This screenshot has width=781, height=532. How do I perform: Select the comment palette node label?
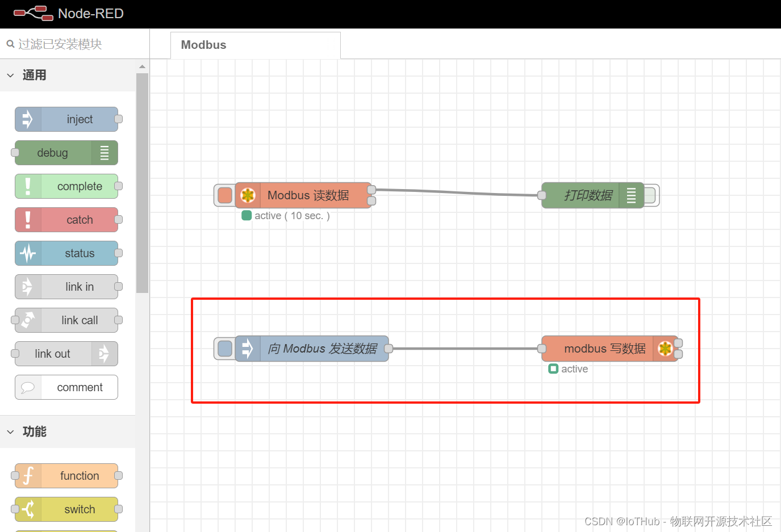coord(80,387)
